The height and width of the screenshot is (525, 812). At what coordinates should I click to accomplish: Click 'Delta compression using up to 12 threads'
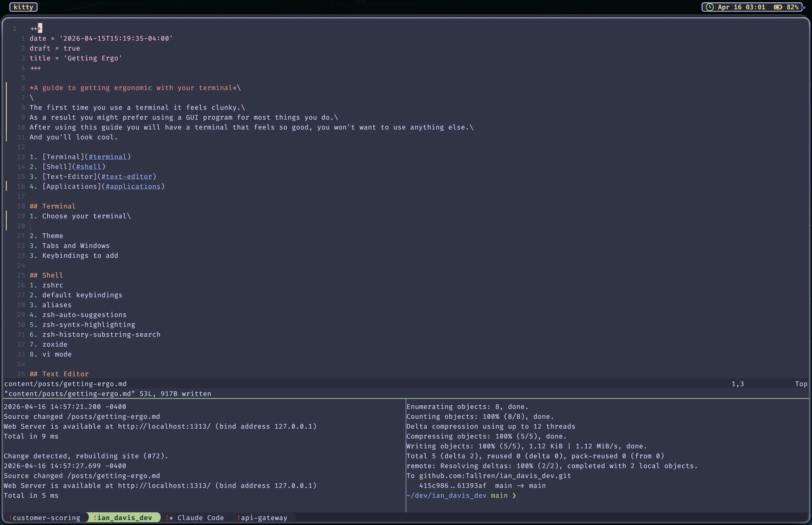(491, 427)
